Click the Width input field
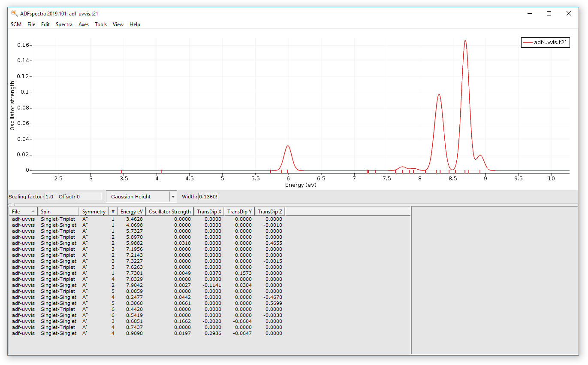588x365 pixels. [209, 196]
